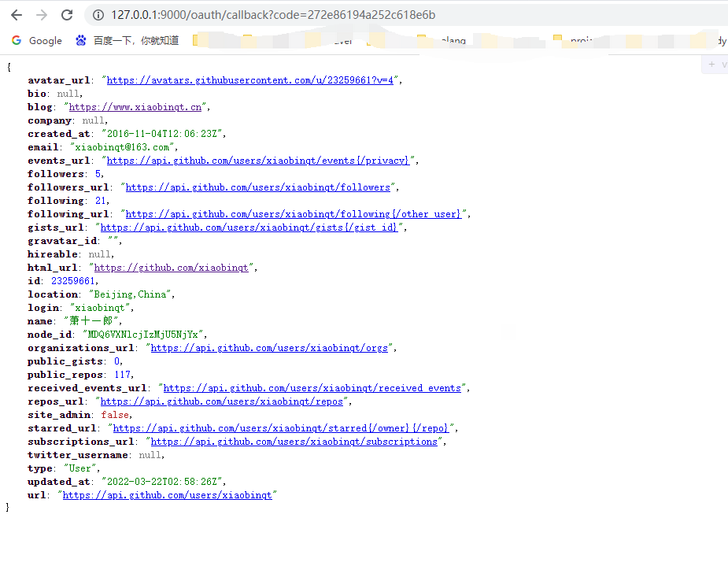Open the github.com/xiaobingt html_url link
The height and width of the screenshot is (566, 728).
171,268
